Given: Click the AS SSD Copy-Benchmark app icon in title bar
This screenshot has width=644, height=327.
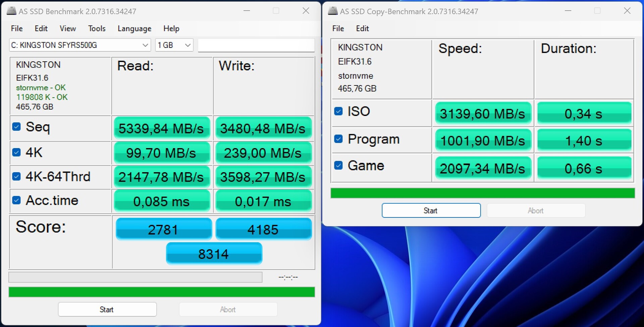Looking at the screenshot, I should [333, 11].
